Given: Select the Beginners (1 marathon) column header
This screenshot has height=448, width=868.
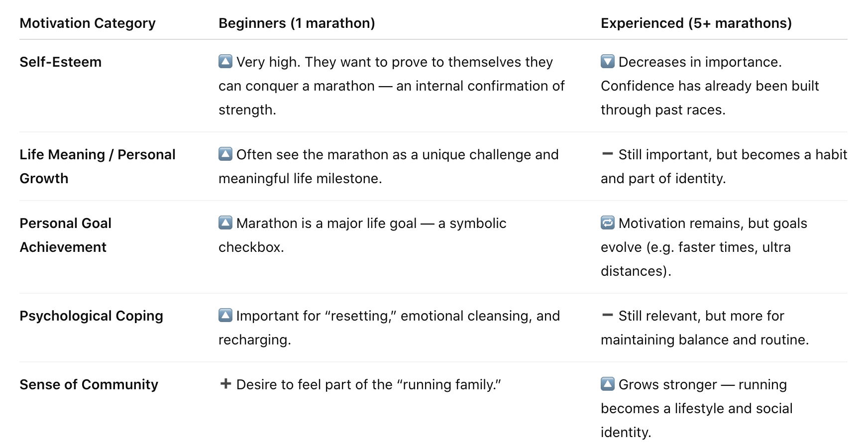Looking at the screenshot, I should (x=297, y=23).
